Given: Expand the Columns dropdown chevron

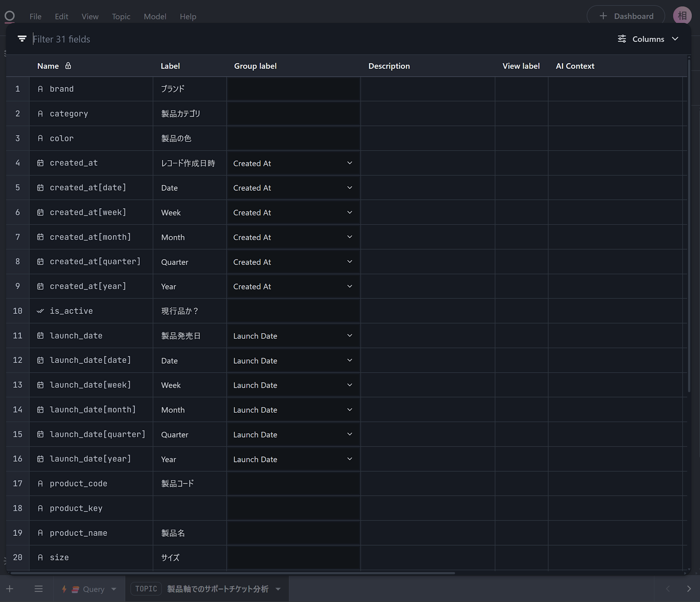Looking at the screenshot, I should pyautogui.click(x=675, y=39).
